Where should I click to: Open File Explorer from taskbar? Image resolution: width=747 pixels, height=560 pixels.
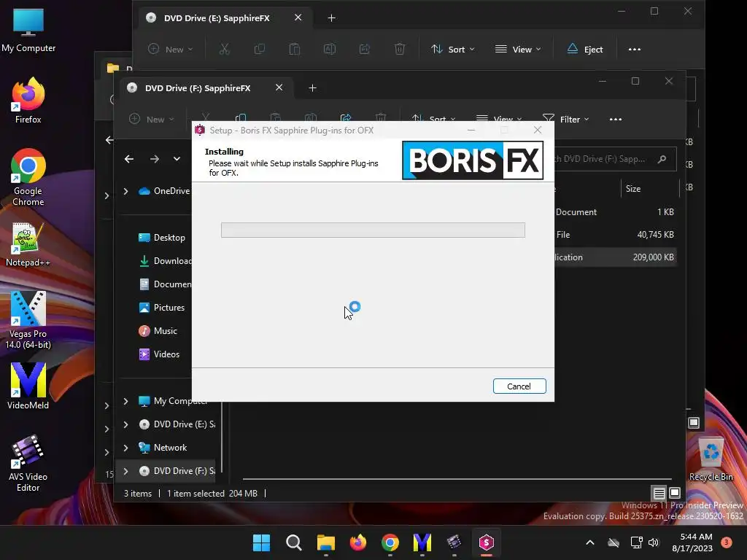click(x=326, y=542)
